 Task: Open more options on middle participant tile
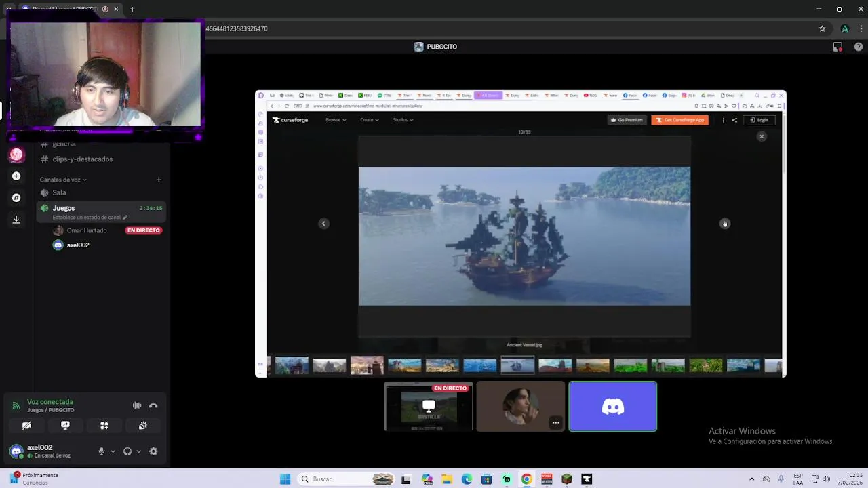[x=555, y=423]
